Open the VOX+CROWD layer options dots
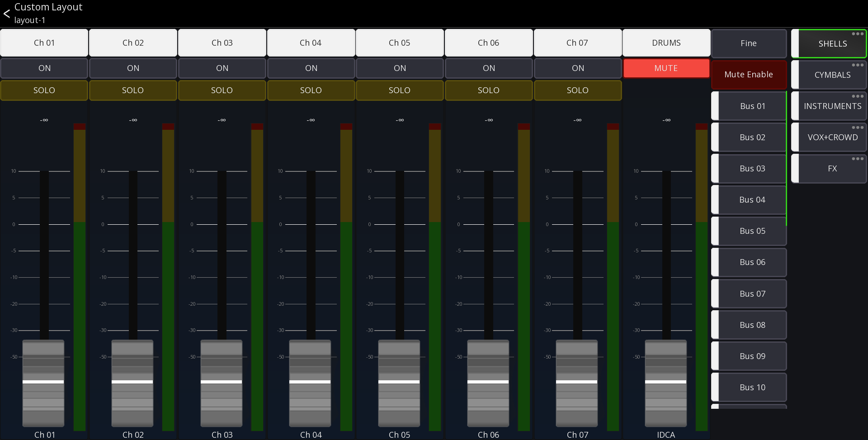 coord(857,128)
